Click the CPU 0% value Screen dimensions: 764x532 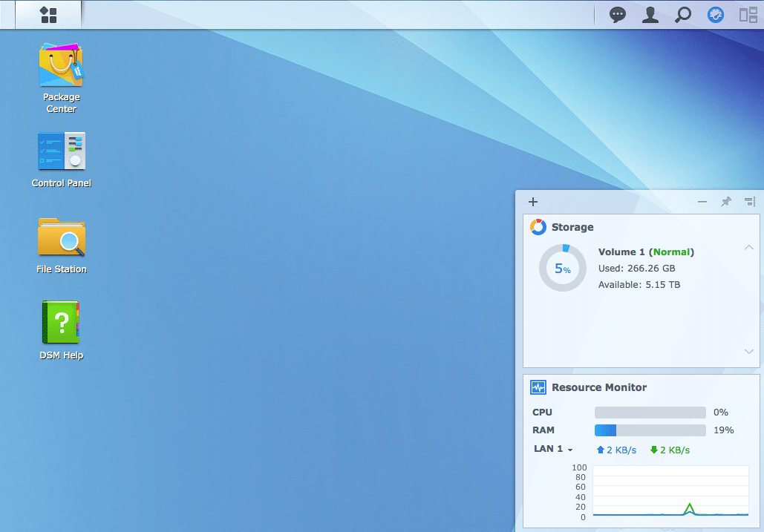pos(721,413)
